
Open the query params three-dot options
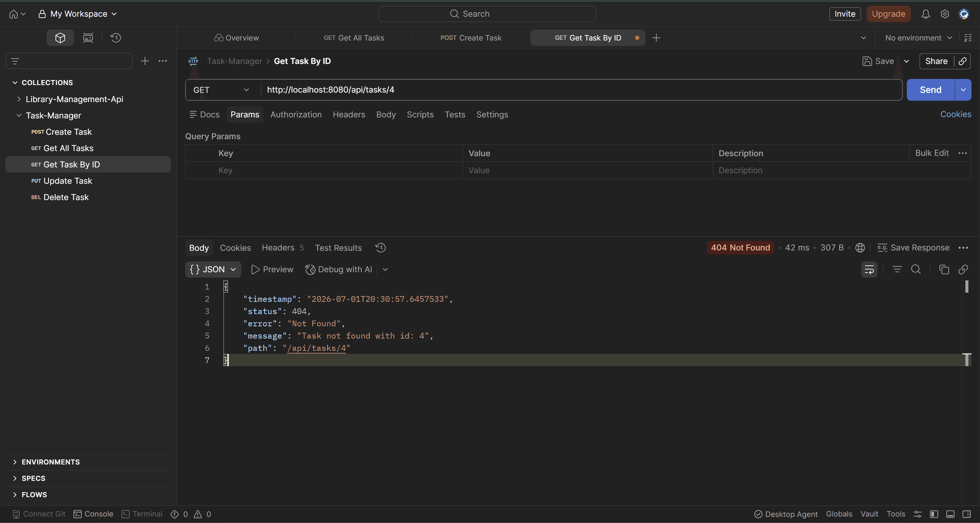963,153
